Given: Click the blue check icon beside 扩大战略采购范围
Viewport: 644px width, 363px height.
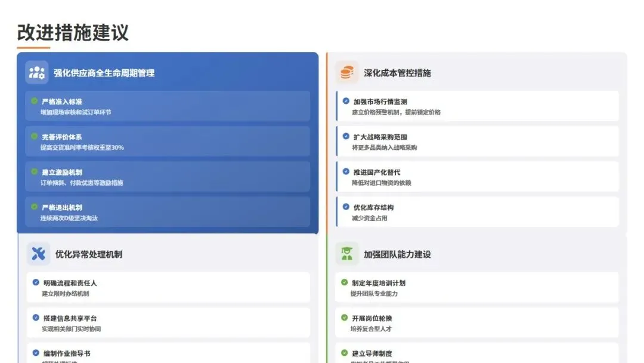Looking at the screenshot, I should [346, 136].
